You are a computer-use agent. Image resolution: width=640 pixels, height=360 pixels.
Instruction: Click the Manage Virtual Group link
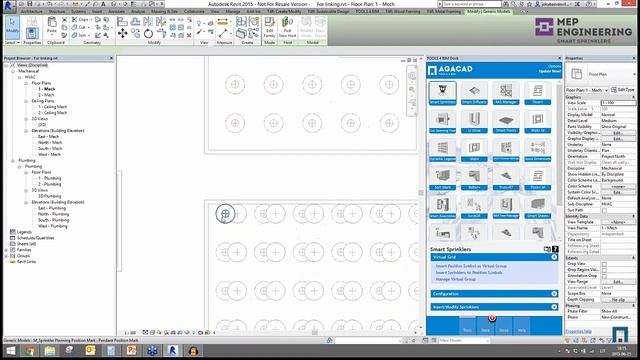(x=456, y=279)
